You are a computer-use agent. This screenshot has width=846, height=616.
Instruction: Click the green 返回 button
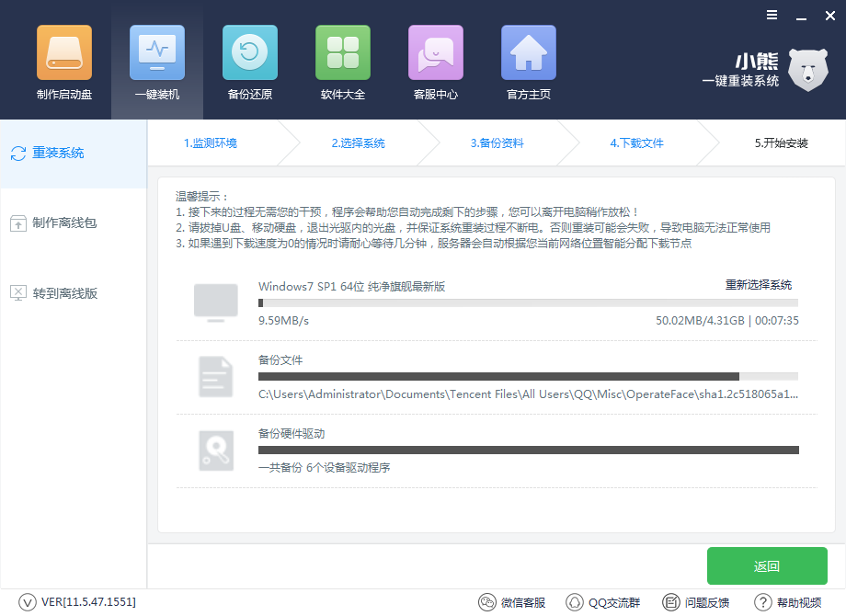point(767,565)
